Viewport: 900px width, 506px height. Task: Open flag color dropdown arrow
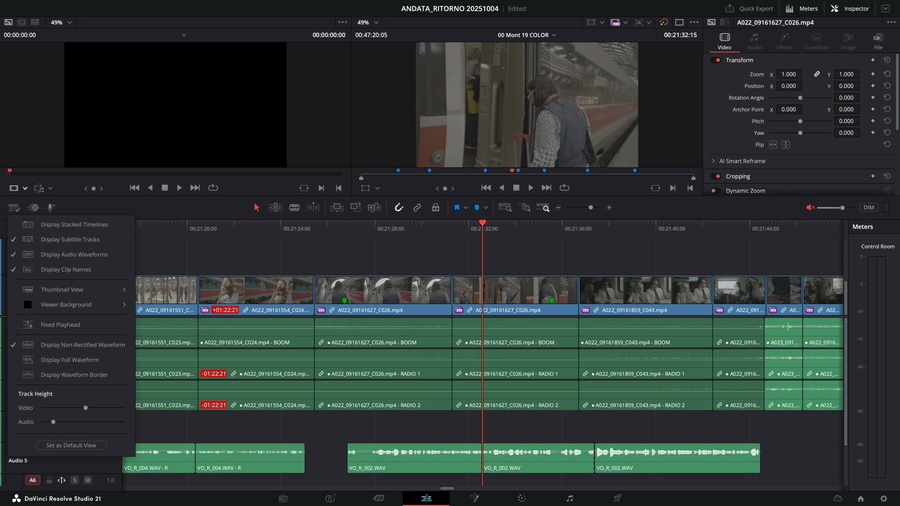[465, 208]
